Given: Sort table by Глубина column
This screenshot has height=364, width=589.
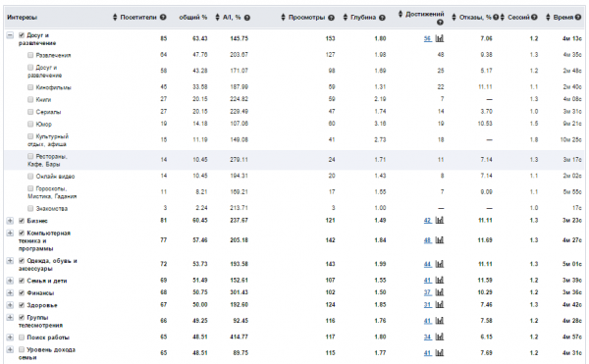Looking at the screenshot, I should [345, 18].
